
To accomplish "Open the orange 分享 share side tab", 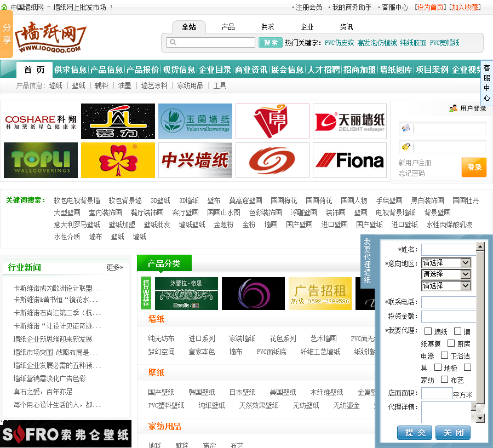I will [7, 34].
